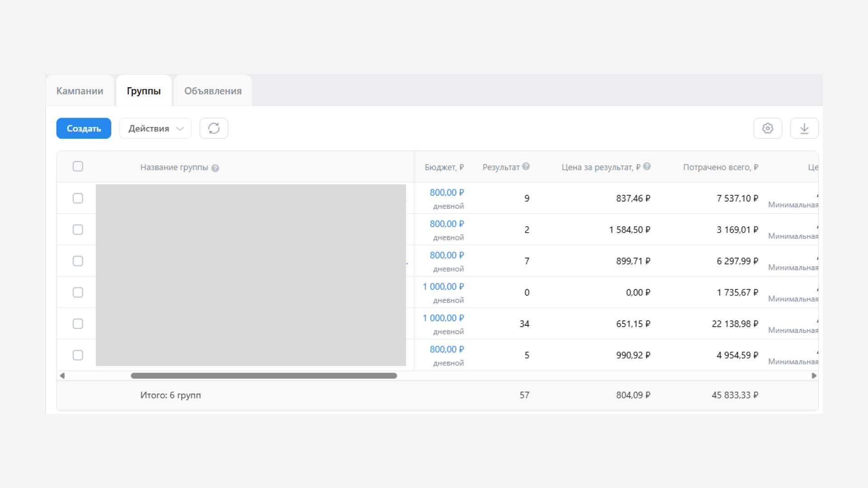Click the right scroll arrow

click(x=814, y=375)
